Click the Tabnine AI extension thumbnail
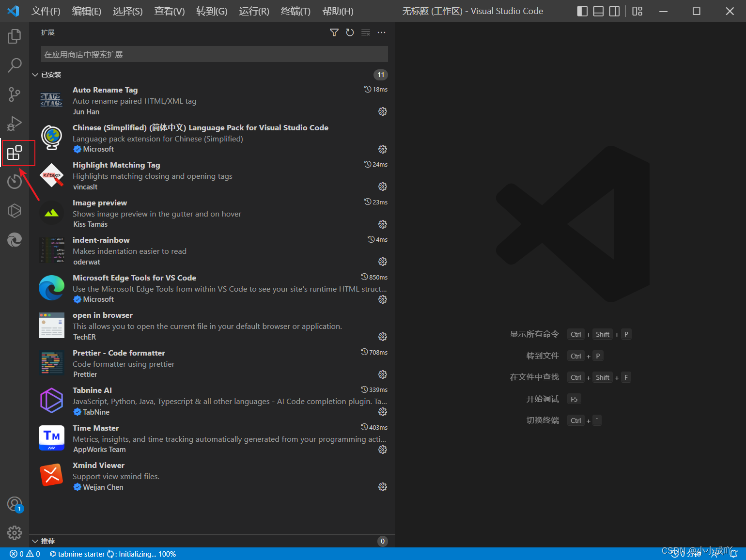Image resolution: width=746 pixels, height=560 pixels. [x=51, y=400]
